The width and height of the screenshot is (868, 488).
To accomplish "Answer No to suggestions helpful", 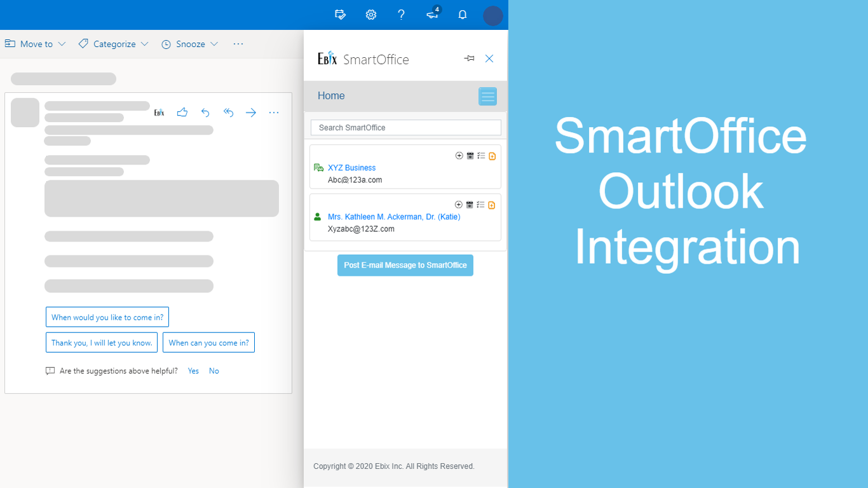I will pos(214,371).
